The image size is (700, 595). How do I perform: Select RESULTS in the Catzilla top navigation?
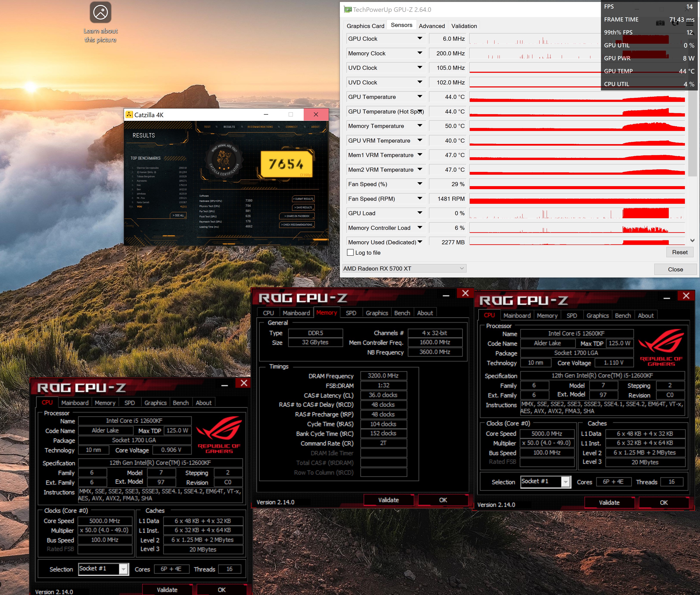[x=229, y=127]
